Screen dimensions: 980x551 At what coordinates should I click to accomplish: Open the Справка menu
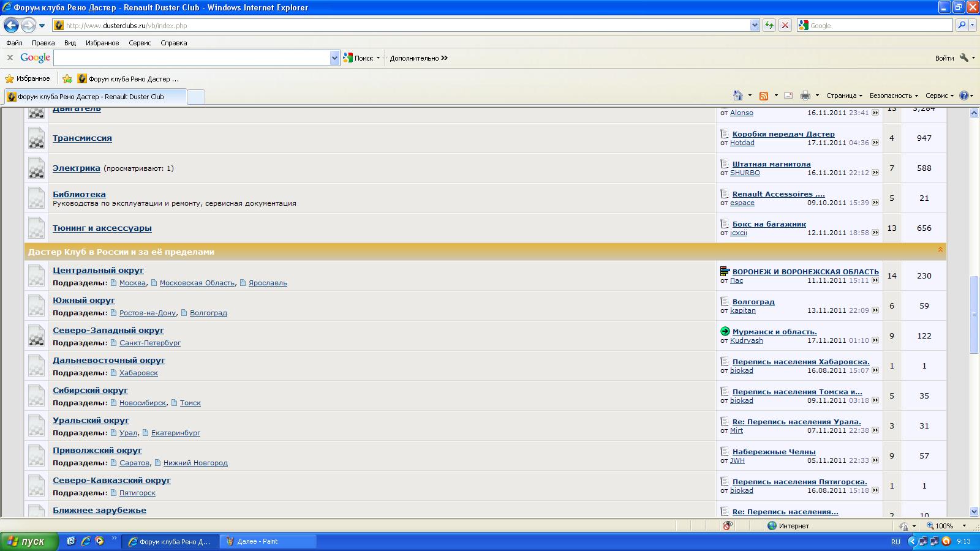pyautogui.click(x=173, y=43)
